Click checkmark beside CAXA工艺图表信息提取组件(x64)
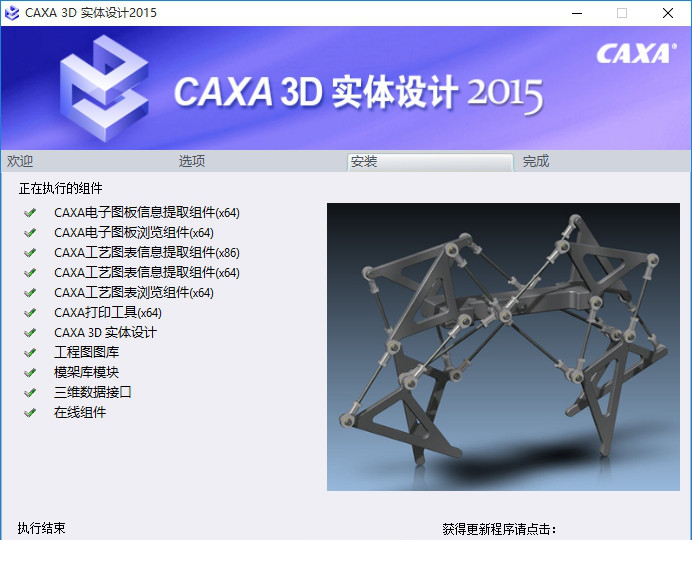 (x=30, y=273)
